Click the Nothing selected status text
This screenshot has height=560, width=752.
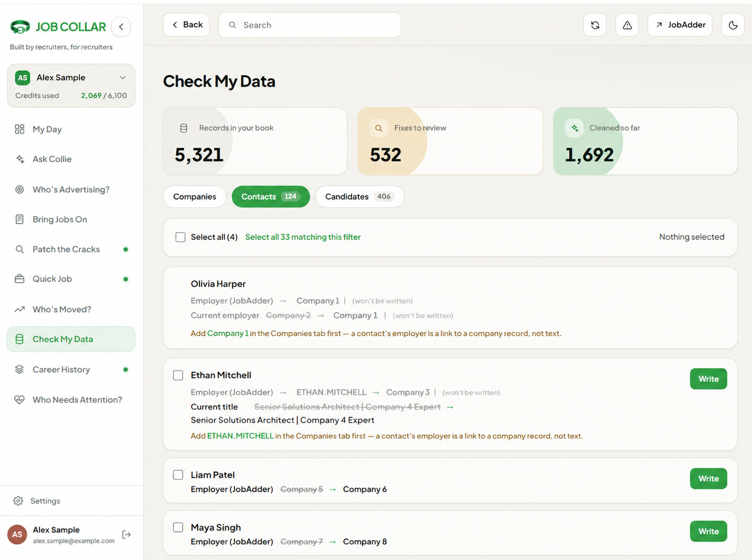click(692, 237)
